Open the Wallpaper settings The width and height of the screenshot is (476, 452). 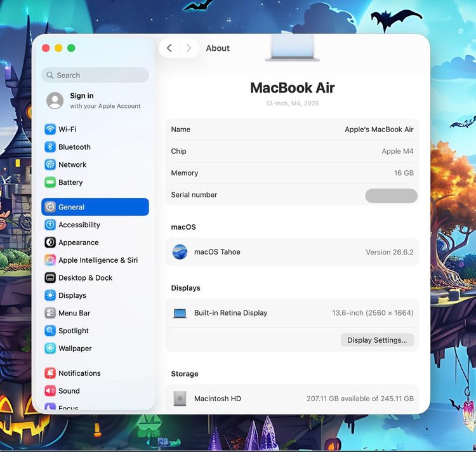tap(95, 349)
